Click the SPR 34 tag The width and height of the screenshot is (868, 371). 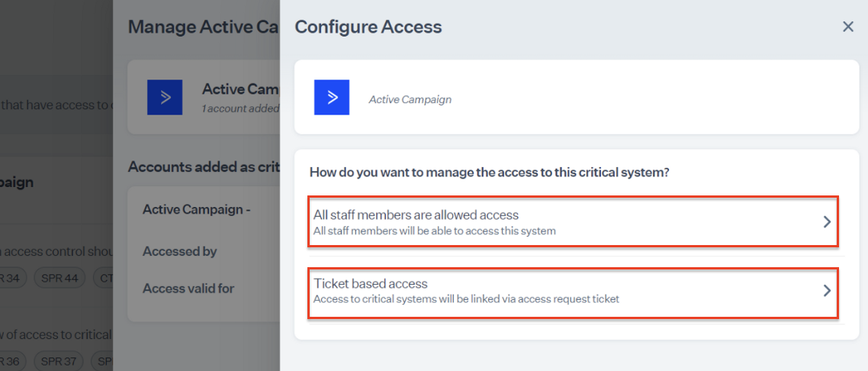pyautogui.click(x=10, y=278)
